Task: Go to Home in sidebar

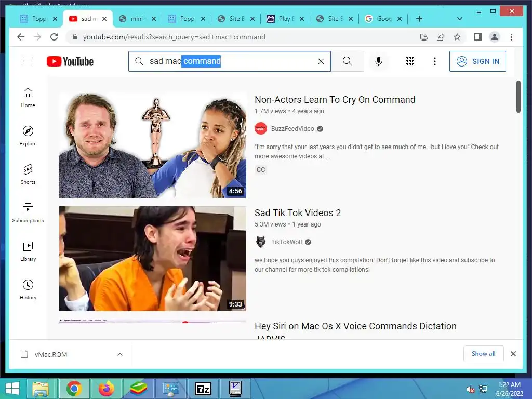Action: 28,98
